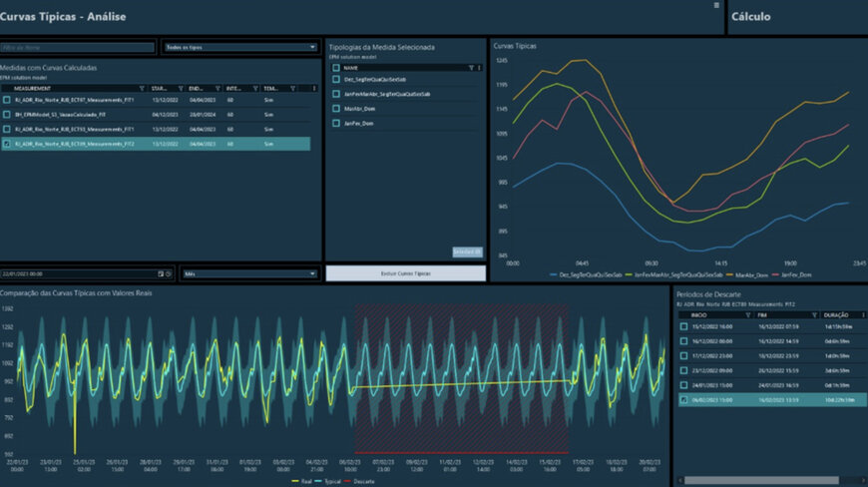The width and height of the screenshot is (868, 487).
Task: Toggle the Typical series legend entry
Action: [327, 481]
